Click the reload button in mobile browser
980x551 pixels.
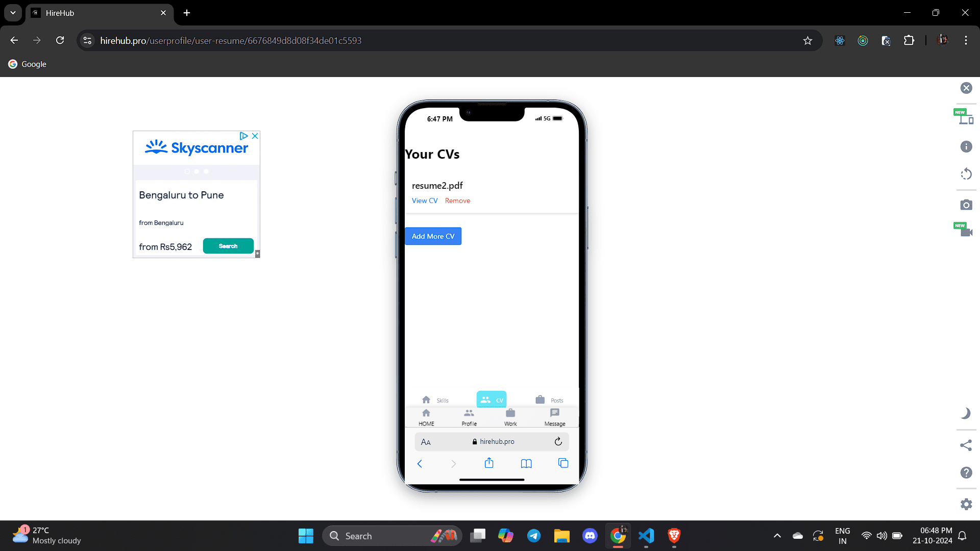(558, 441)
